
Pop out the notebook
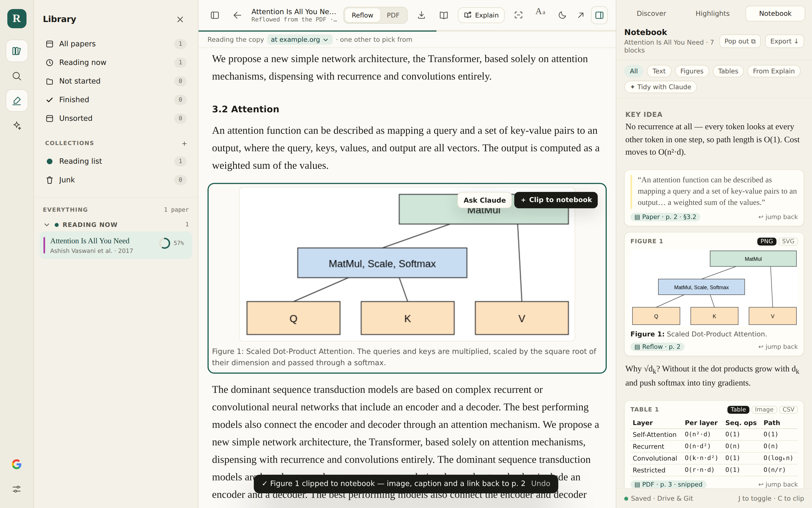click(740, 41)
